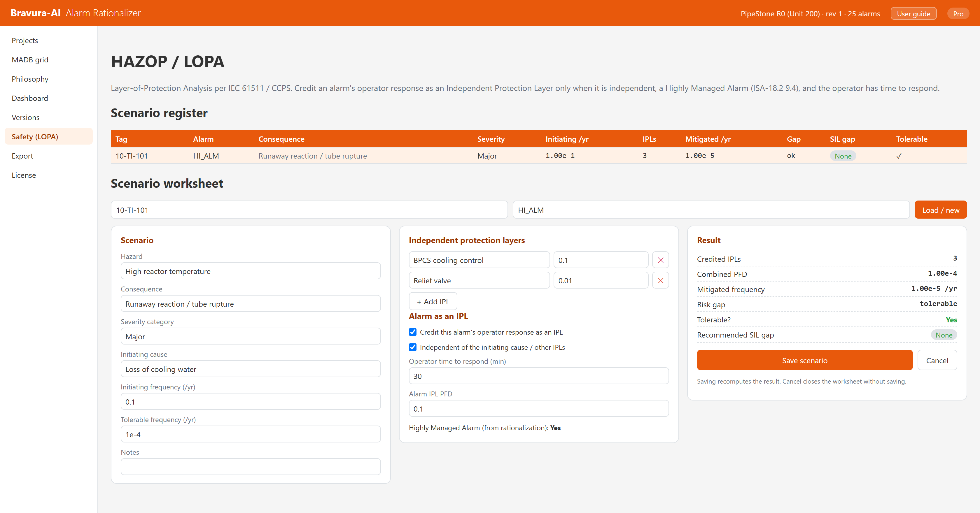The width and height of the screenshot is (980, 513).
Task: Click Load / new button
Action: 940,210
